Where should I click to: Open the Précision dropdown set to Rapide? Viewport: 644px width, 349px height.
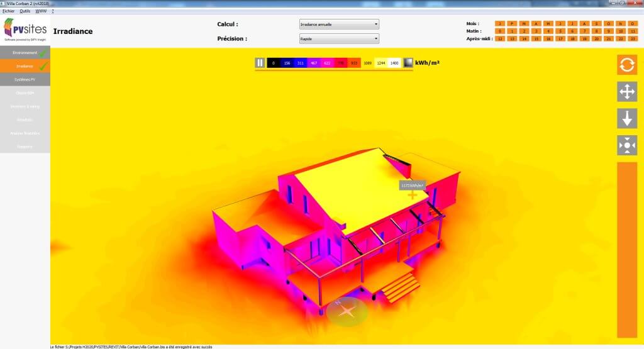coord(339,38)
